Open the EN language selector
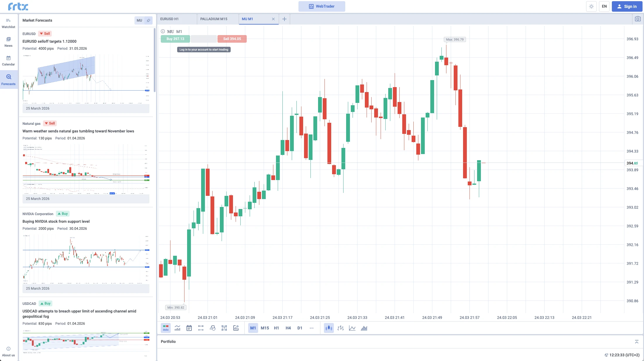This screenshot has width=644, height=361. click(x=604, y=6)
